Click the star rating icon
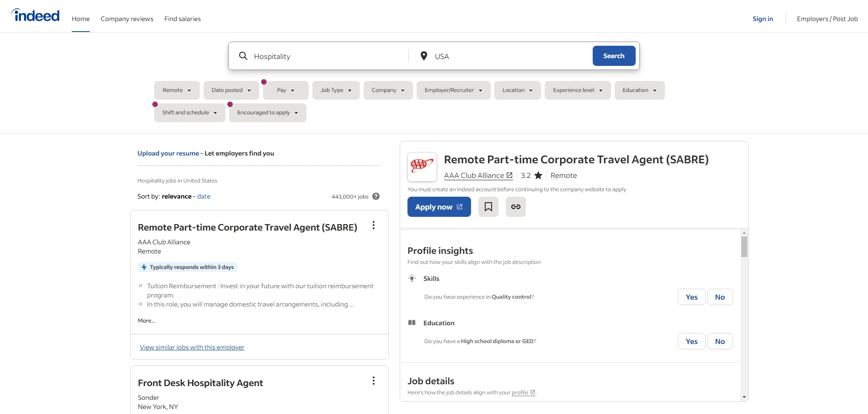 tap(538, 175)
